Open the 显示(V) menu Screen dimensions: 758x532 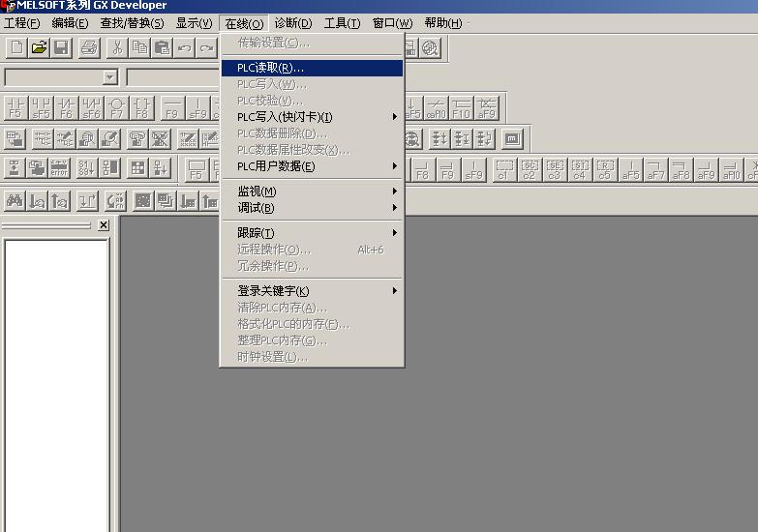point(194,23)
